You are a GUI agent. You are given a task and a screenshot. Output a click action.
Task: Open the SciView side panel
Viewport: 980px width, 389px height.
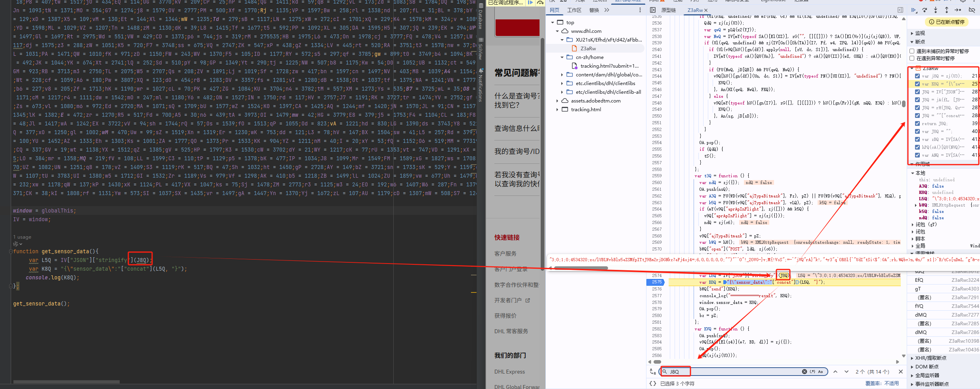[481, 49]
